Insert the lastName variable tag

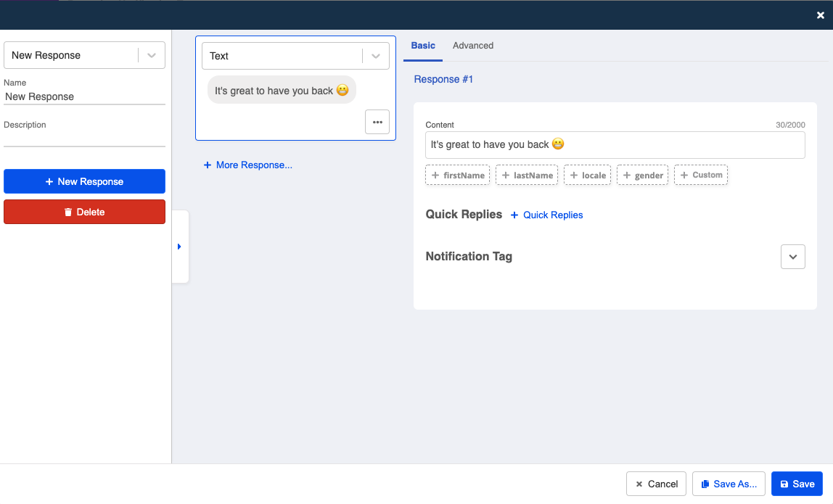[526, 175]
